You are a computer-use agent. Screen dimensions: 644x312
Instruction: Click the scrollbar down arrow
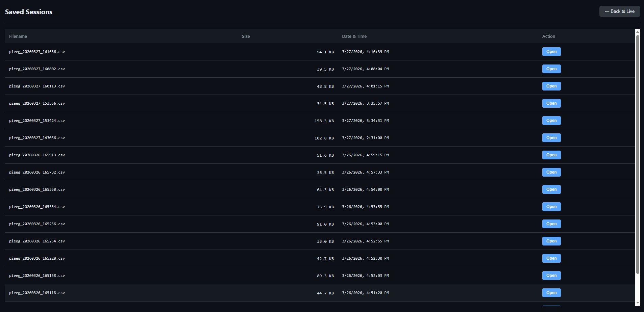click(x=638, y=303)
